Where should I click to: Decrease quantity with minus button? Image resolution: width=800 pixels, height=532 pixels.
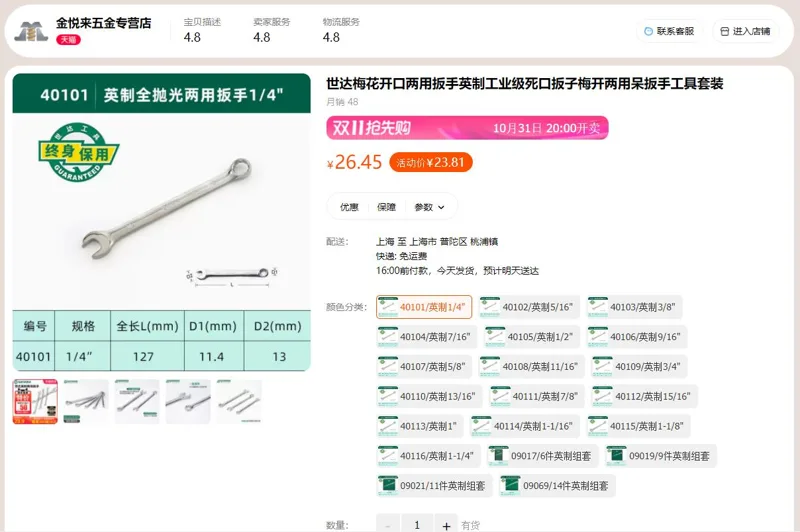(x=388, y=524)
